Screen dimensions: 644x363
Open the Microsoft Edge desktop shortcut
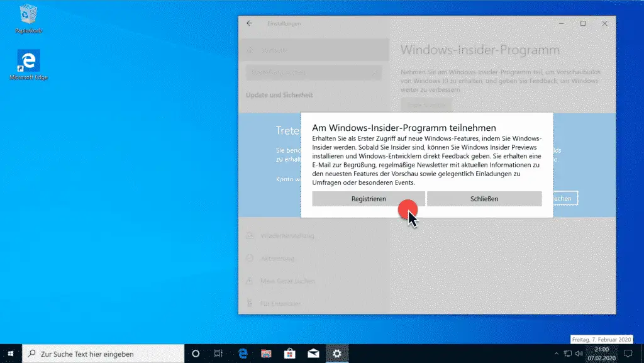pyautogui.click(x=28, y=65)
